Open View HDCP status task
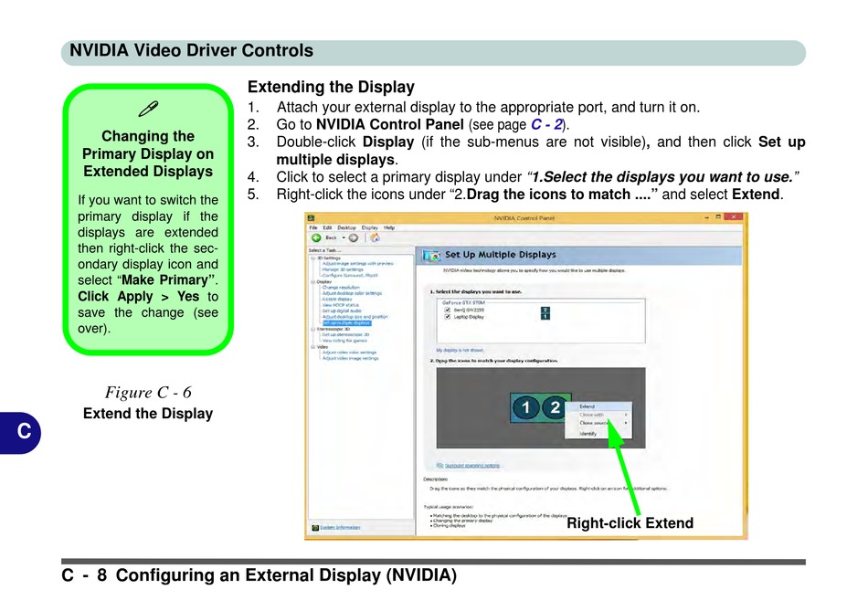The image size is (868, 611). tap(341, 305)
